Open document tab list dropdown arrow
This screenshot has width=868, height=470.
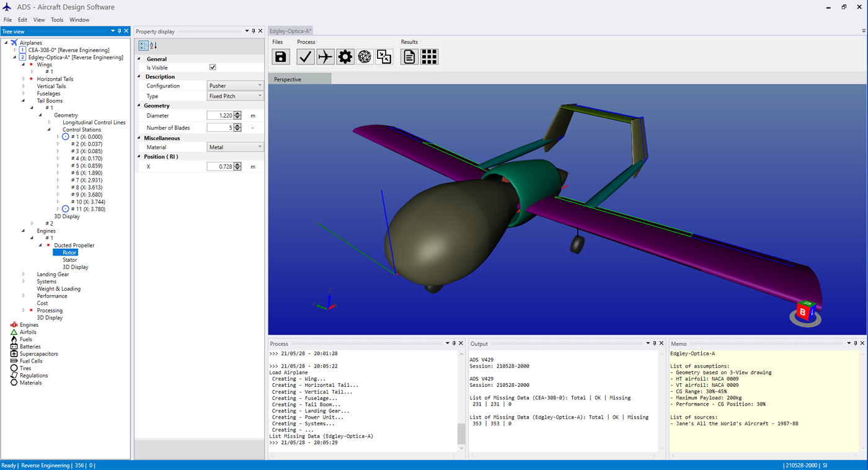[864, 31]
